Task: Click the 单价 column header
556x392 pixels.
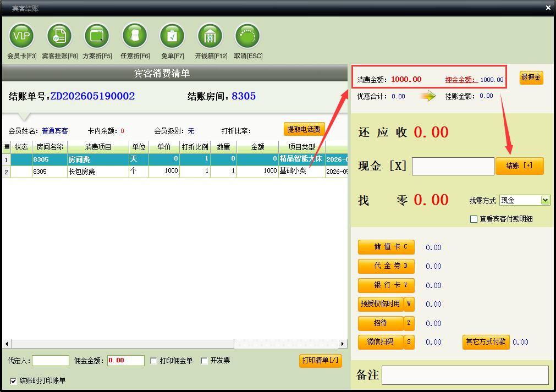Action: point(164,147)
